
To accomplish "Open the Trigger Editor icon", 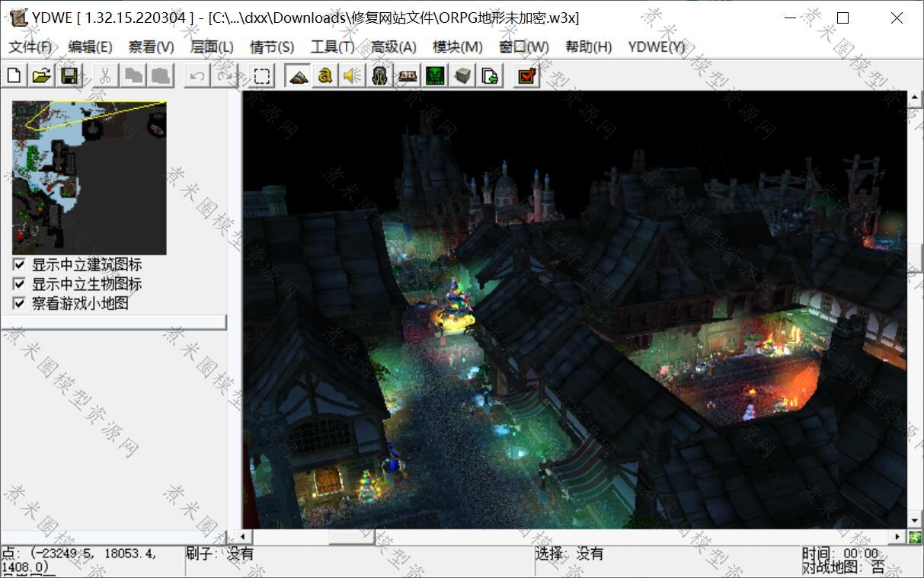I will point(325,75).
